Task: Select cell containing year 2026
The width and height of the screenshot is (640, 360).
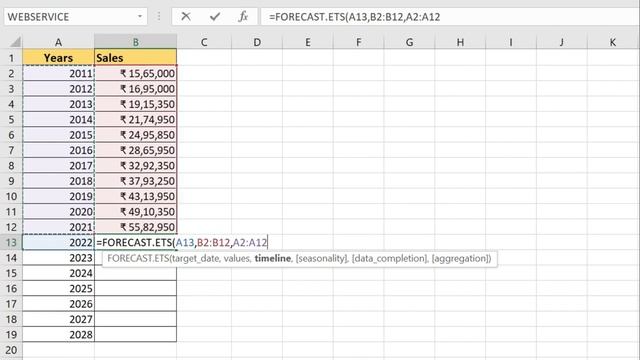Action: (58, 304)
